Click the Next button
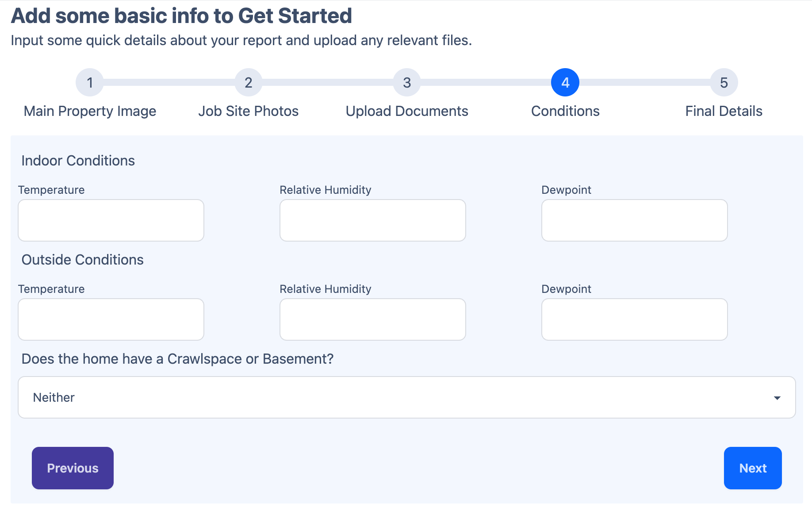Image resolution: width=812 pixels, height=515 pixels. tap(753, 468)
